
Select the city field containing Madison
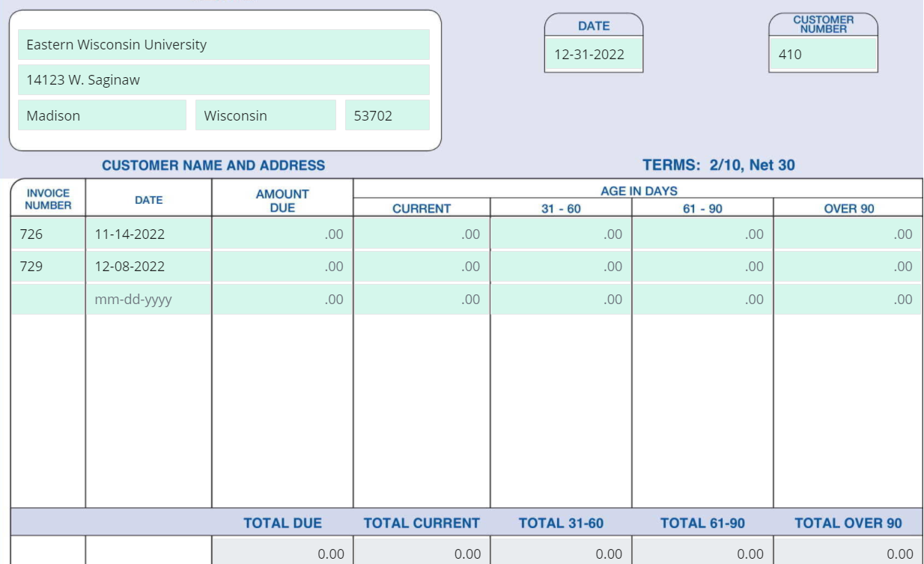coord(102,115)
